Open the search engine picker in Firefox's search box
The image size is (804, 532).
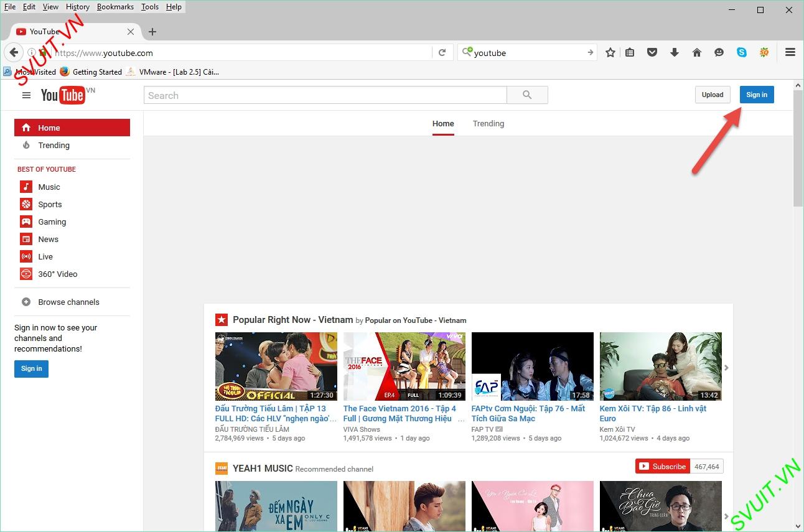point(467,52)
